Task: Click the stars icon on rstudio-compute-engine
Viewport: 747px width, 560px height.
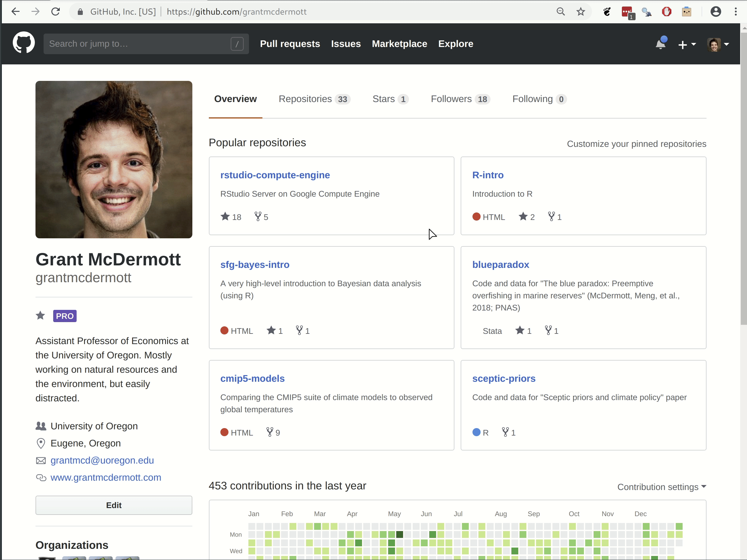Action: 225,216
